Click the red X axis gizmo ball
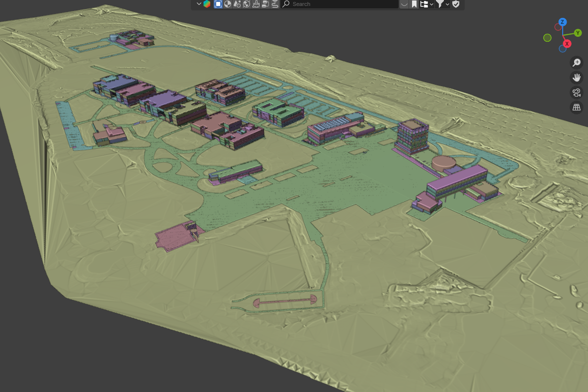Image resolution: width=588 pixels, height=392 pixels. [567, 44]
